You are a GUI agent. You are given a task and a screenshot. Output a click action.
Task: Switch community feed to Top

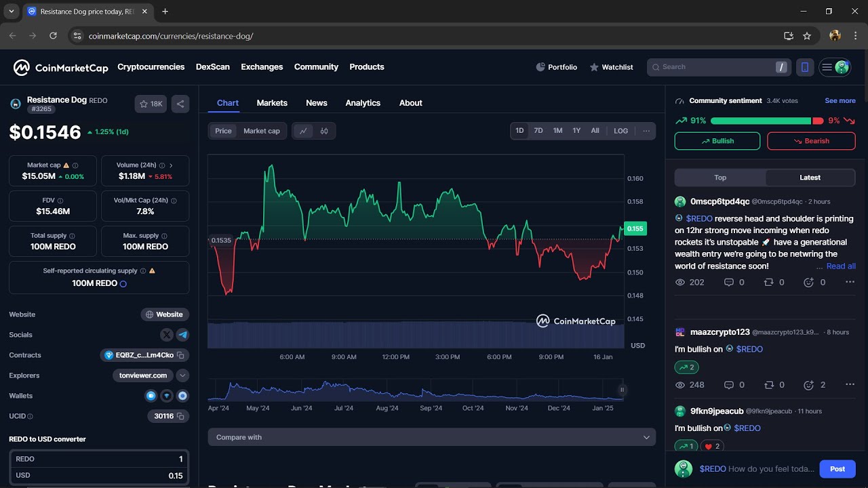tap(720, 178)
